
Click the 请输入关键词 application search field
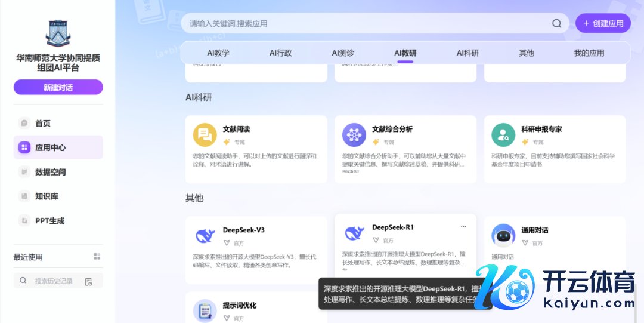point(358,24)
